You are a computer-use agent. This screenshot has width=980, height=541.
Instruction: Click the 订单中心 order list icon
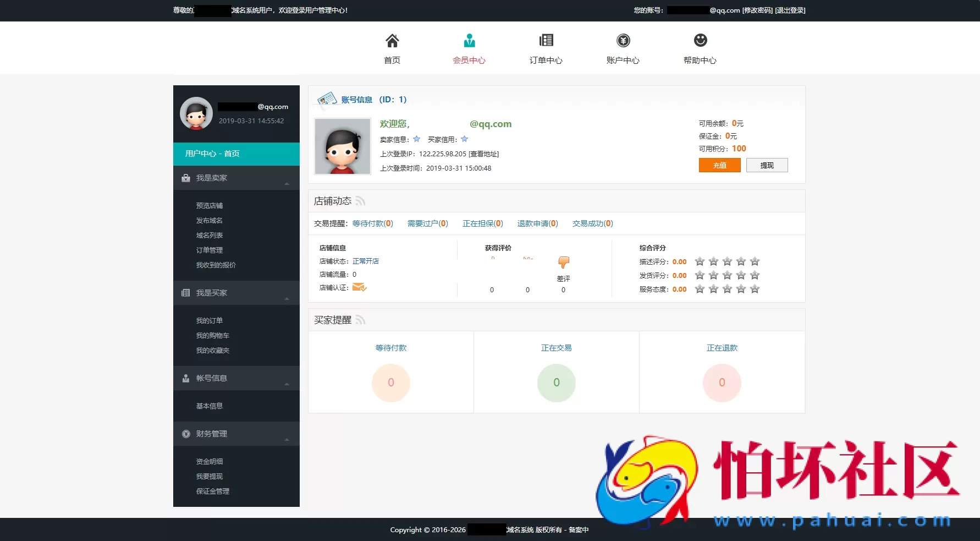coord(546,41)
